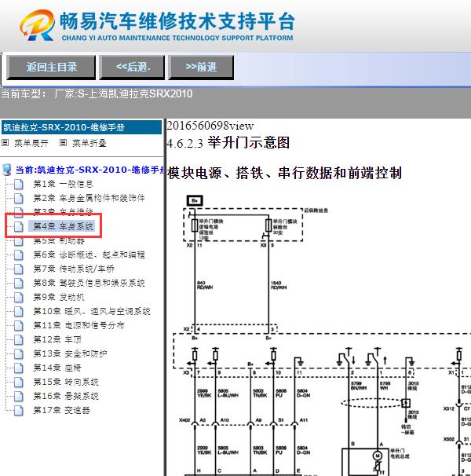This screenshot has height=476, width=471.
Task: Click the page icon beside 第11章
Action: (x=19, y=325)
